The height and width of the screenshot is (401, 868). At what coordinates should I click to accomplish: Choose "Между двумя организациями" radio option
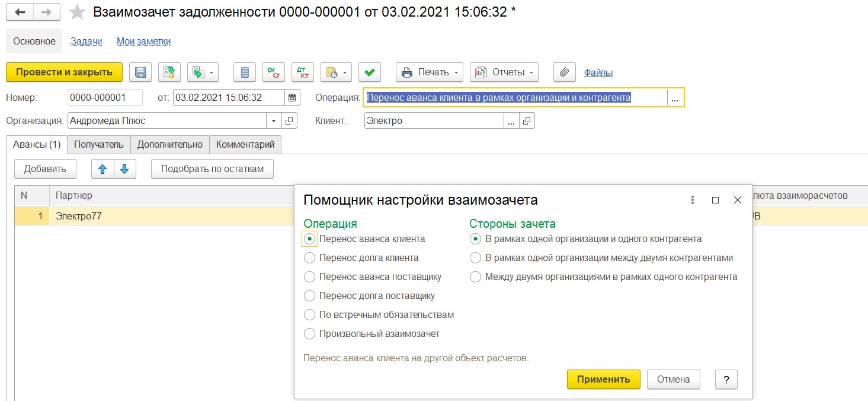[475, 277]
